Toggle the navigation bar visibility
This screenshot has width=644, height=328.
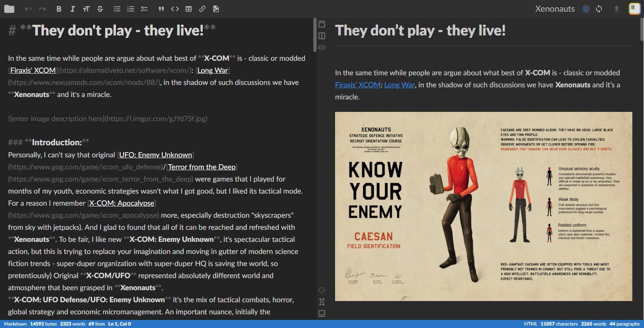point(322,24)
